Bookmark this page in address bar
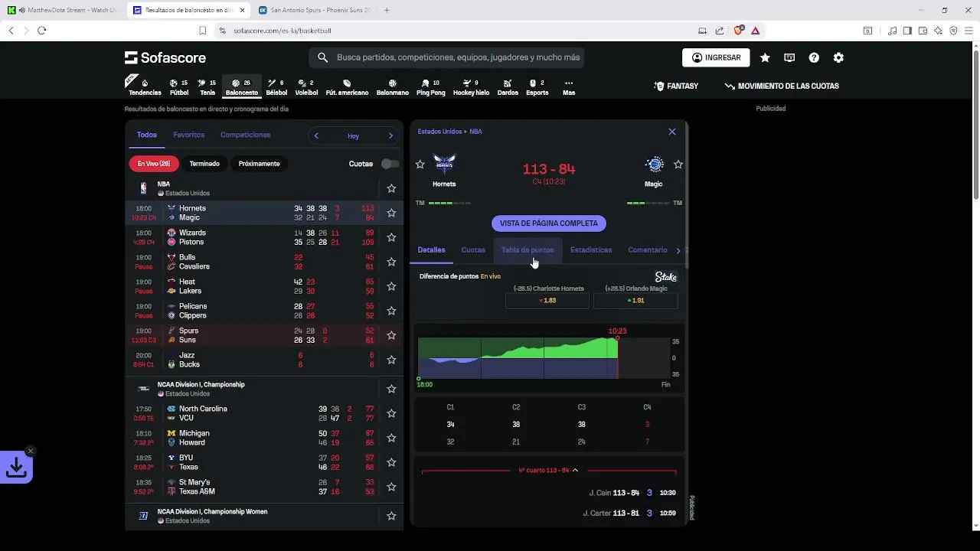Viewport: 980px width, 551px height. [202, 31]
